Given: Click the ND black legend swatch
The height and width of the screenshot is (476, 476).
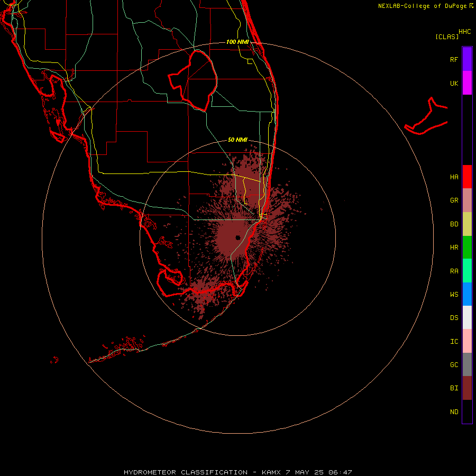Looking at the screenshot, I should pos(467,411).
